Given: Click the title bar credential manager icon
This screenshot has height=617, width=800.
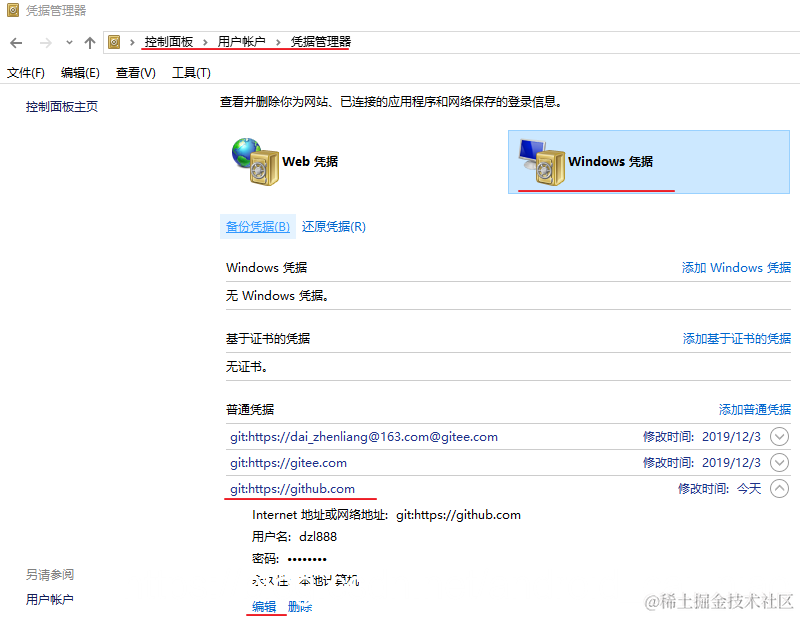Looking at the screenshot, I should pos(13,10).
